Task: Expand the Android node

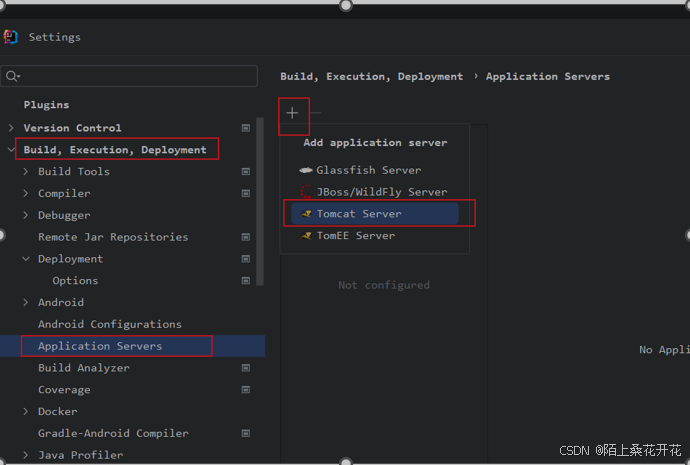Action: (x=26, y=303)
